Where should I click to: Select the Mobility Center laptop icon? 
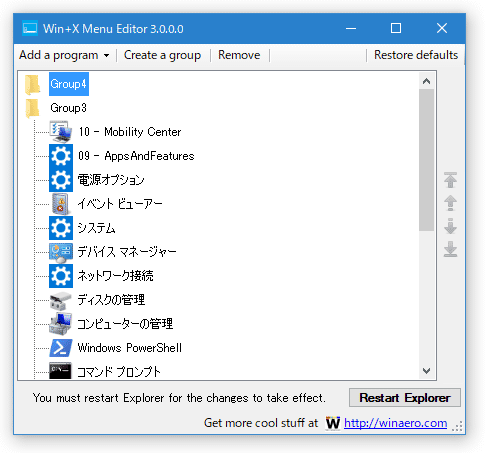(x=61, y=132)
